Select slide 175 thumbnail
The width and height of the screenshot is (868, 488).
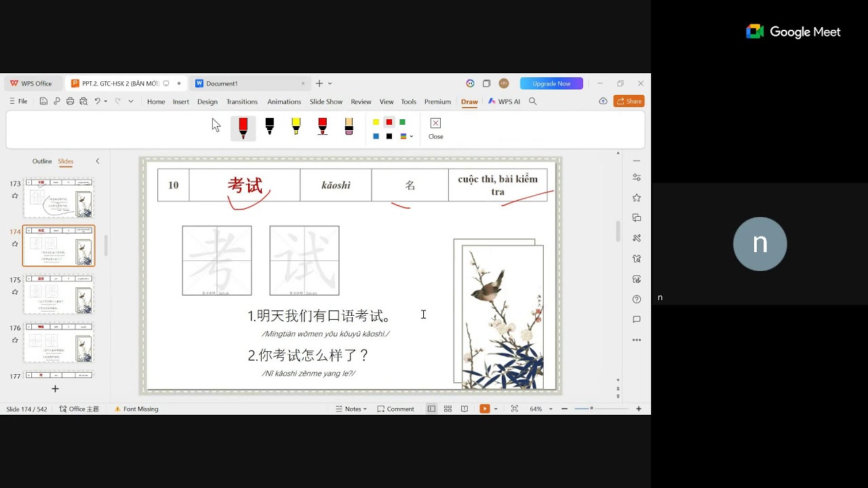[59, 293]
